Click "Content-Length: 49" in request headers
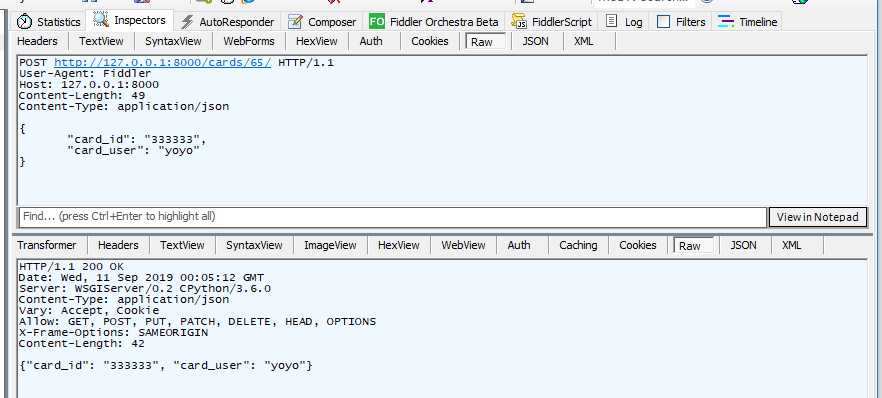This screenshot has height=398, width=882. pos(82,96)
